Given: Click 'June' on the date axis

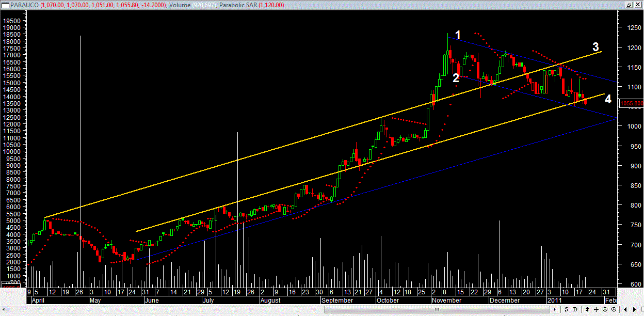Looking at the screenshot, I should pyautogui.click(x=152, y=300).
